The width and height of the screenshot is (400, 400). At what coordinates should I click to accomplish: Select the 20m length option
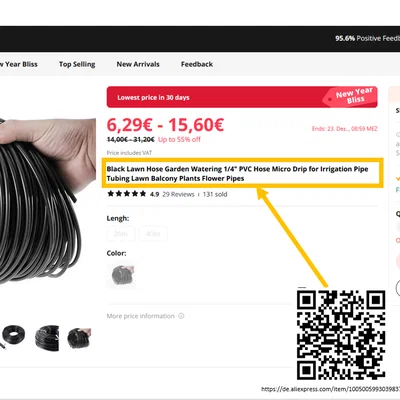[121, 234]
